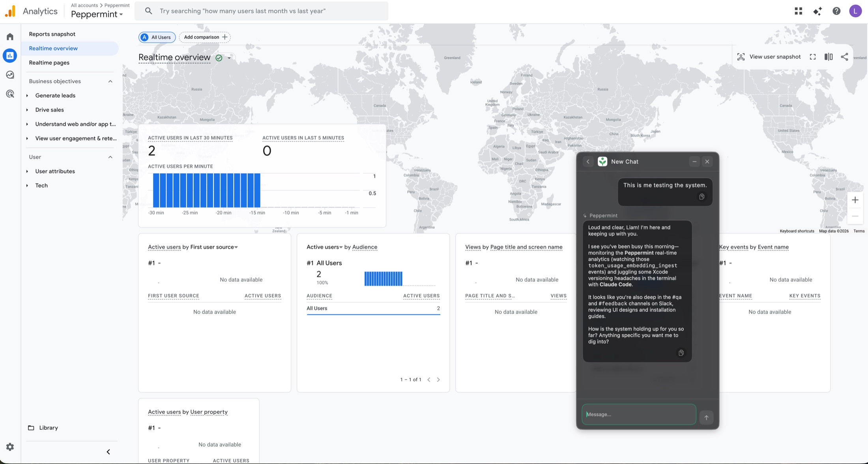Click the search magnifier in the search bar
The image size is (868, 464).
pos(149,11)
